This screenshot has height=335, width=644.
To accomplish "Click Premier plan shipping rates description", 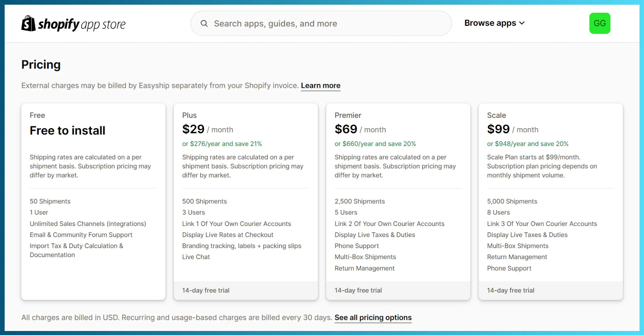I will [x=395, y=166].
